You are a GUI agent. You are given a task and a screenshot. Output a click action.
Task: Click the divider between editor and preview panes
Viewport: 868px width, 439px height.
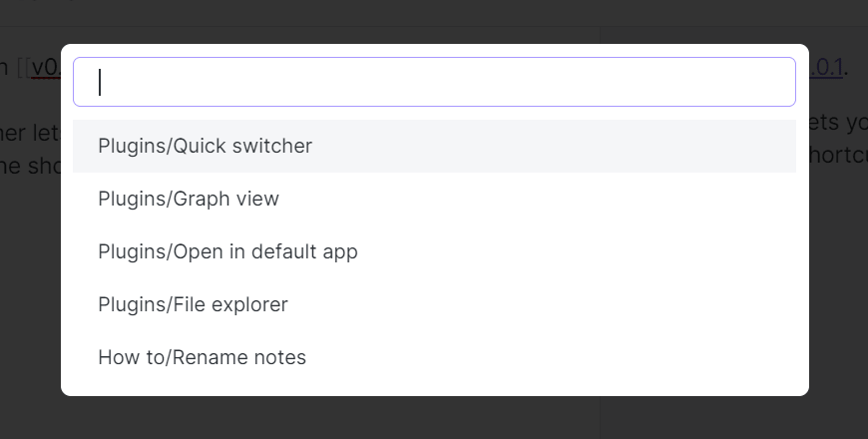601,417
